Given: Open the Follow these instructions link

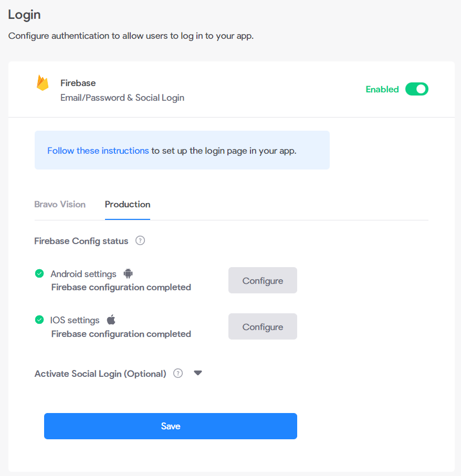Looking at the screenshot, I should pos(98,151).
